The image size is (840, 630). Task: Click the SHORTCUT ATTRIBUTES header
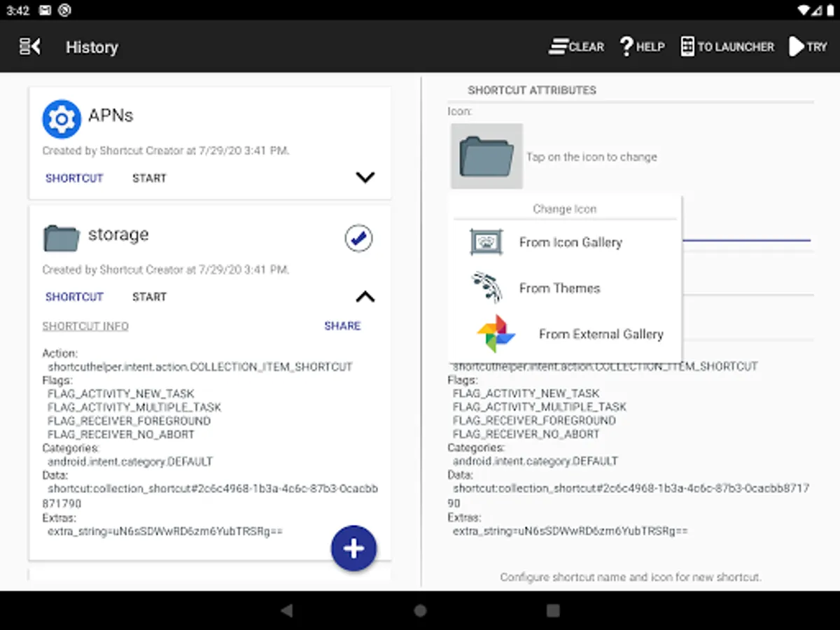(x=532, y=90)
